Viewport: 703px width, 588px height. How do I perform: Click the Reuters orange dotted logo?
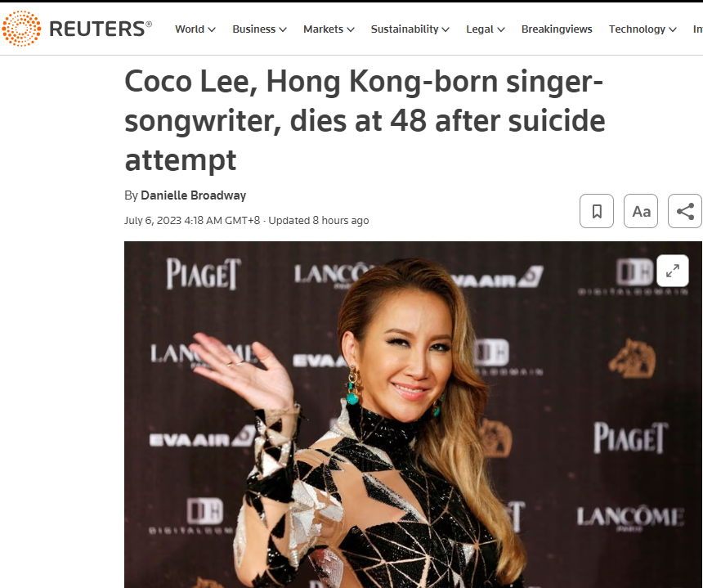point(21,29)
